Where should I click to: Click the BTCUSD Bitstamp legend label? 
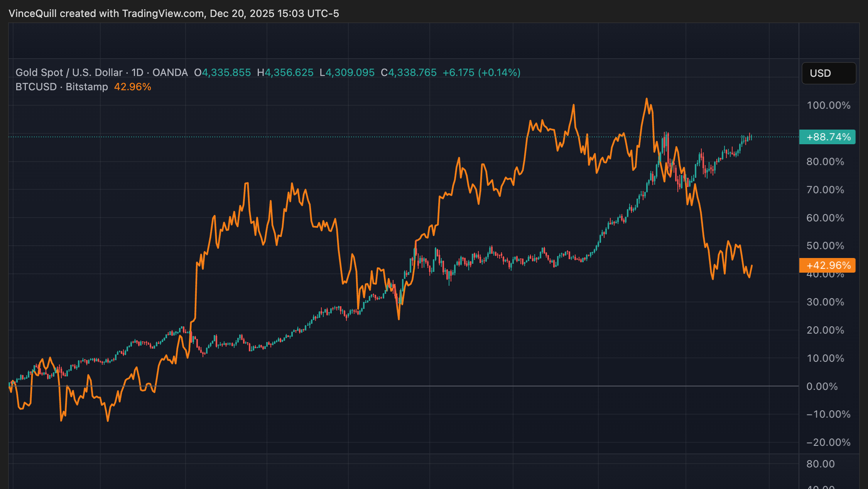tap(61, 87)
